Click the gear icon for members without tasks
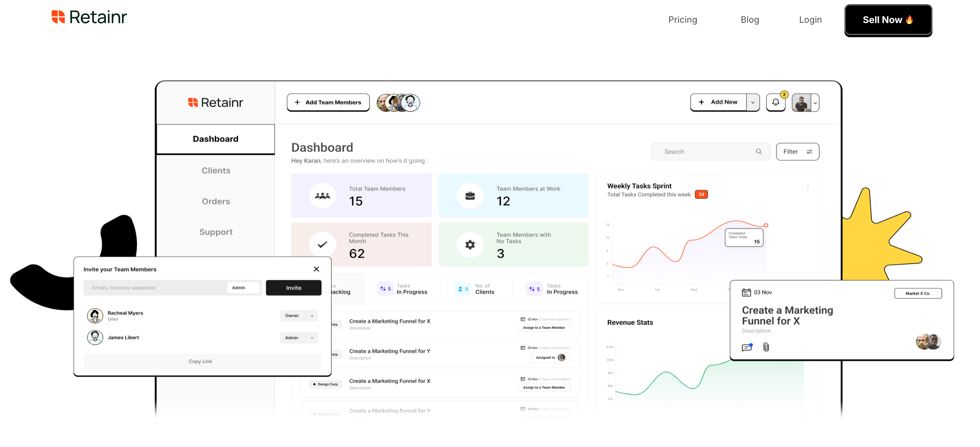Image resolution: width=980 pixels, height=447 pixels. pos(470,245)
